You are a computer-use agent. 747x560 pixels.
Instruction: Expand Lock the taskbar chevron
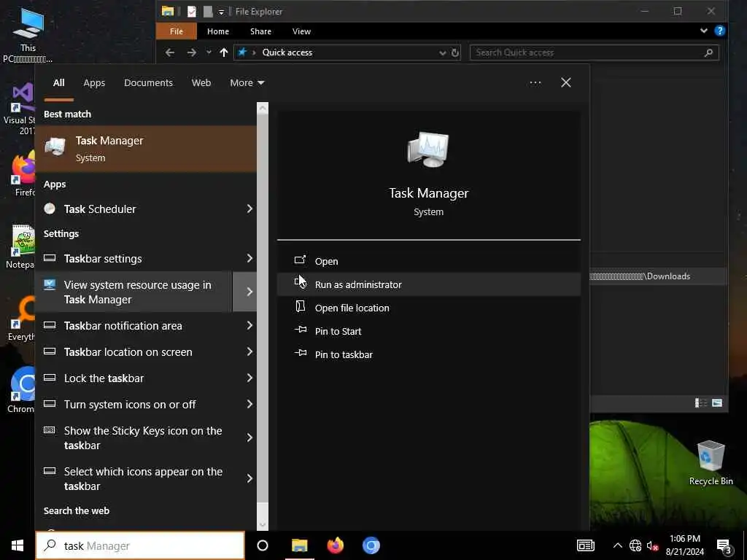point(249,378)
